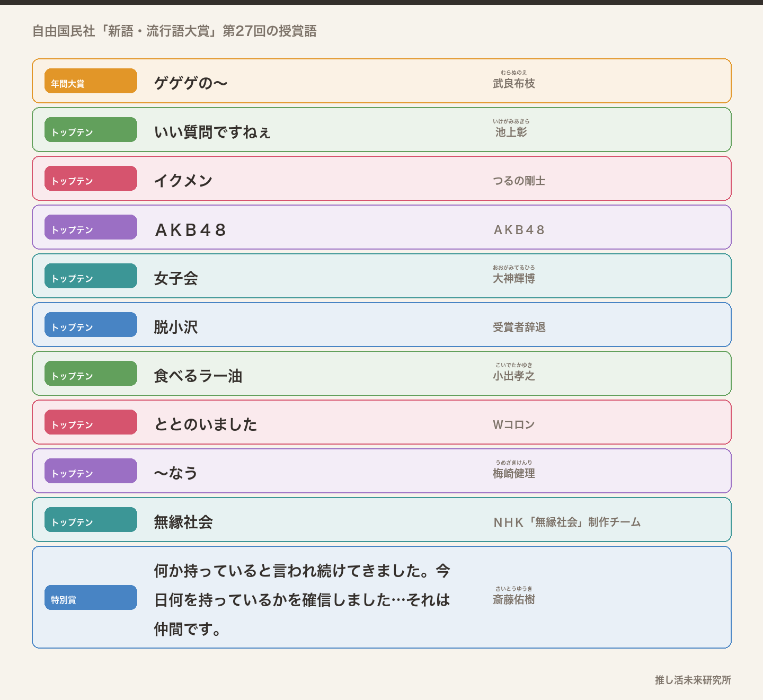Click the winner NHK「無縁社会」制作チーム

coord(567,522)
